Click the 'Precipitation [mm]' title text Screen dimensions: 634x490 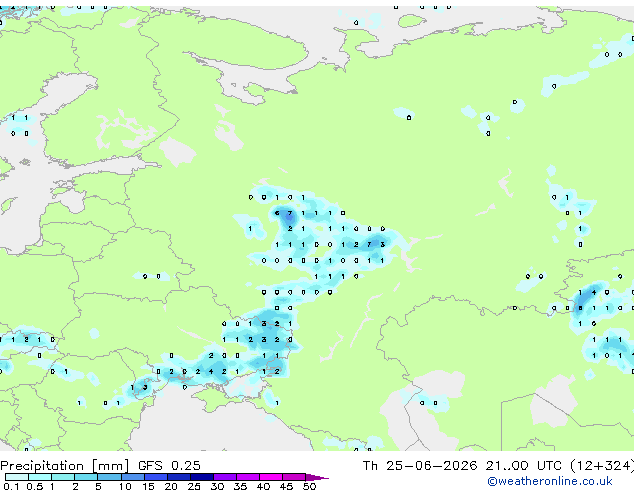pos(65,466)
